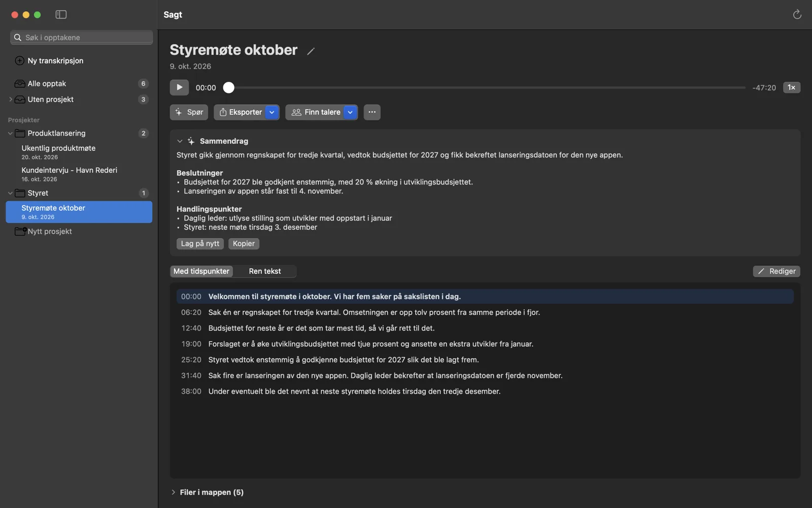Play the recording
The width and height of the screenshot is (812, 508).
point(179,87)
